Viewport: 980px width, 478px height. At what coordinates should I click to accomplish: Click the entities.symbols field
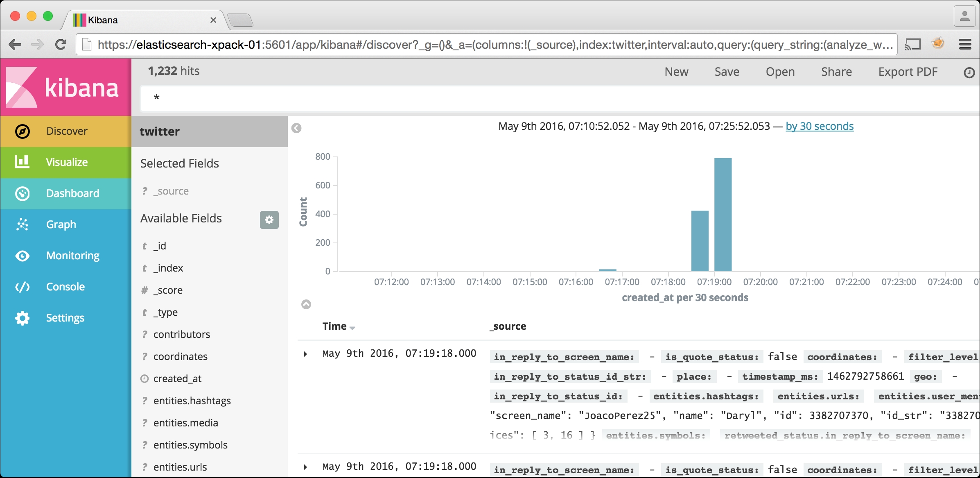tap(190, 445)
